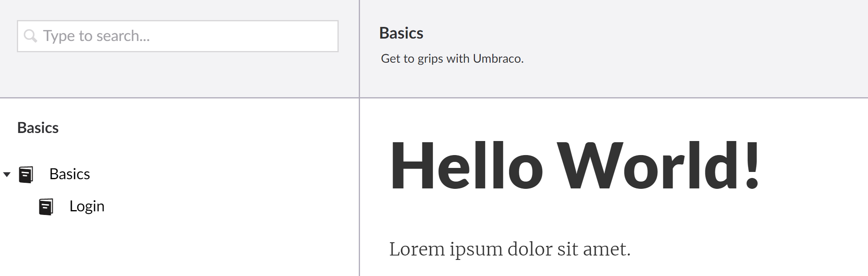Click the Hello World! heading
The image size is (868, 276).
click(x=574, y=165)
